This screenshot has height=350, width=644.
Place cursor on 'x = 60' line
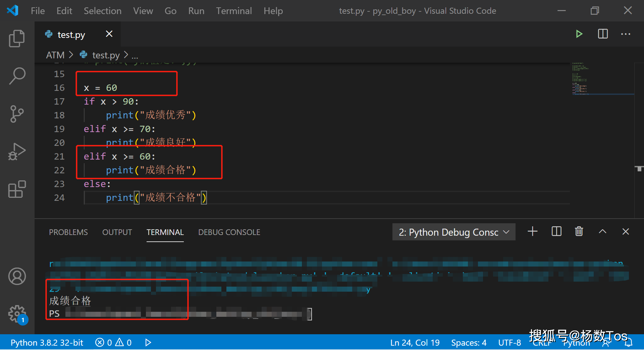[x=100, y=88]
